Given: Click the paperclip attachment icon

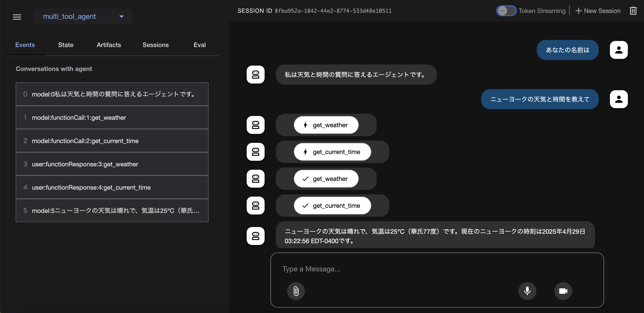Looking at the screenshot, I should tap(296, 291).
